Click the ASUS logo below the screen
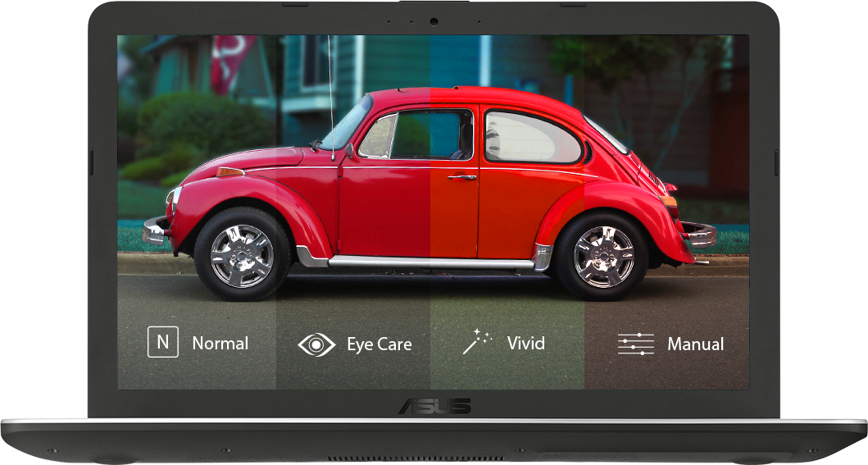The height and width of the screenshot is (465, 868). tap(434, 406)
